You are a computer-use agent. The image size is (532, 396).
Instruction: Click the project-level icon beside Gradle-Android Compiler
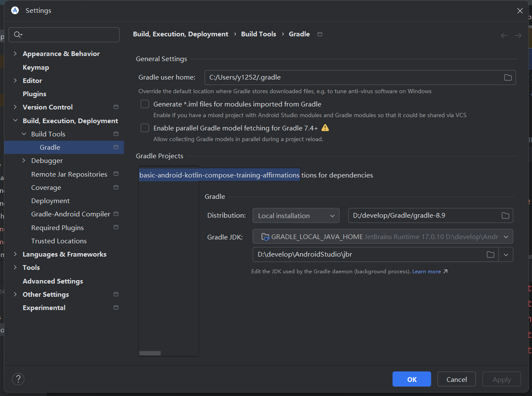pyautogui.click(x=116, y=214)
